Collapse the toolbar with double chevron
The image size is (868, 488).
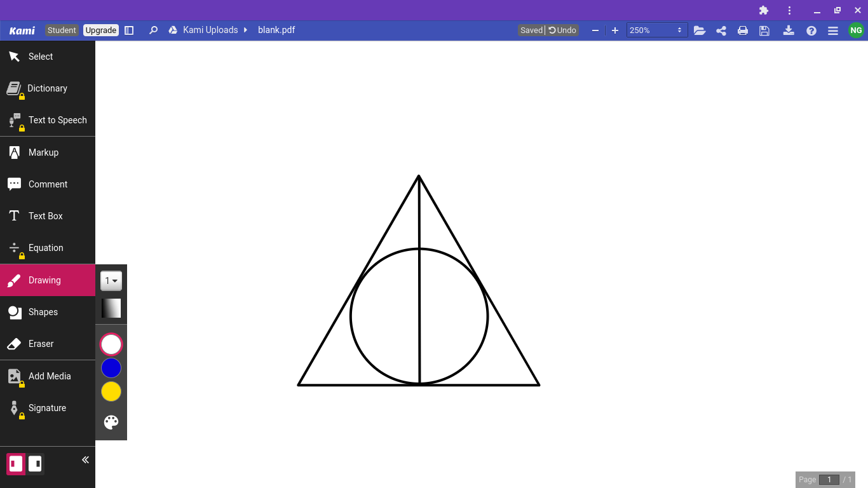[x=85, y=460]
